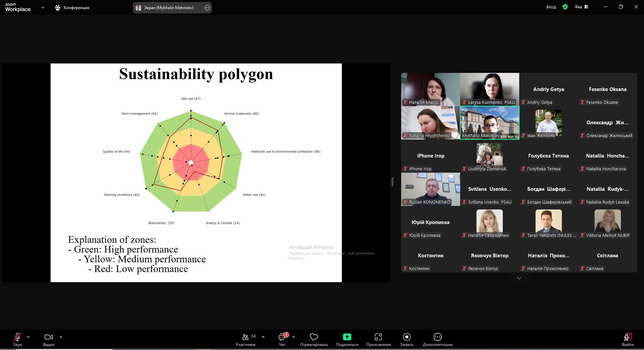Open audio options arrow next to Звук
Viewport: 644px width, 350px height.
tap(28, 337)
